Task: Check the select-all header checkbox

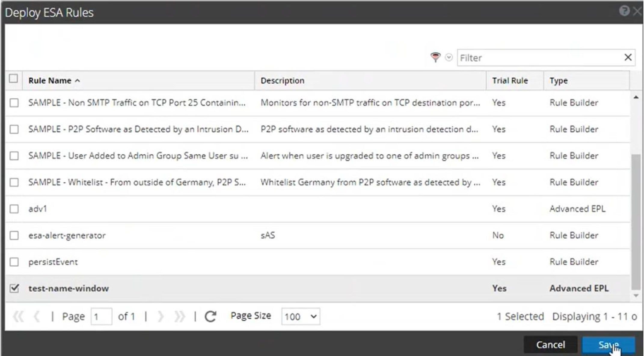Action: [14, 79]
